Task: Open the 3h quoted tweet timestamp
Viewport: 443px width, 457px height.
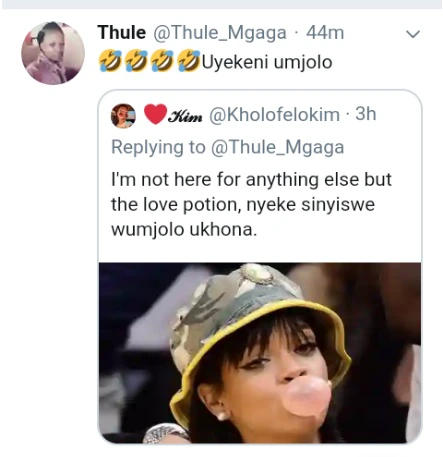Action: [366, 114]
